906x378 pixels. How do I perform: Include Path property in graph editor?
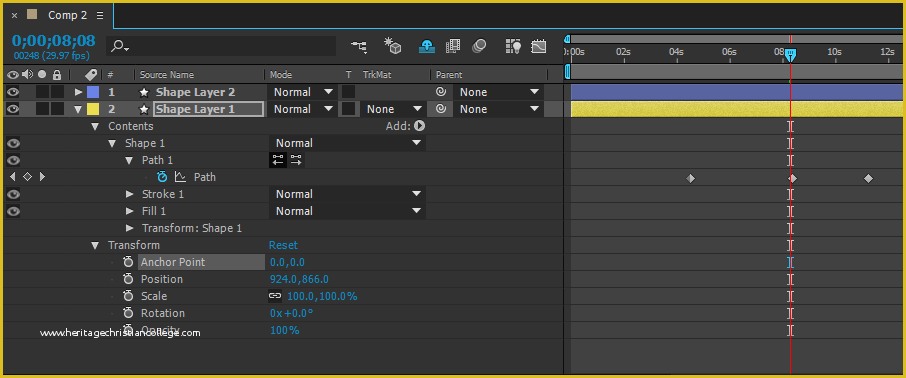[x=180, y=177]
